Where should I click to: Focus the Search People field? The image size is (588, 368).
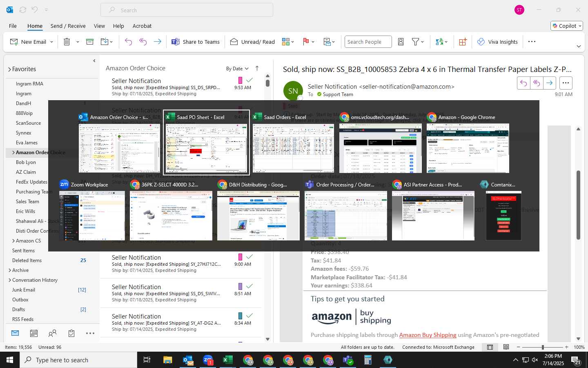click(368, 42)
